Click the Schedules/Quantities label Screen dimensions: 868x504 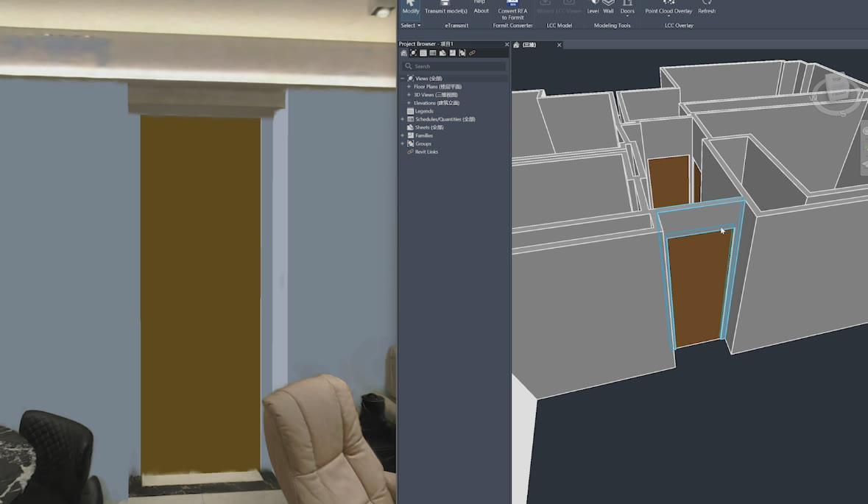click(445, 119)
